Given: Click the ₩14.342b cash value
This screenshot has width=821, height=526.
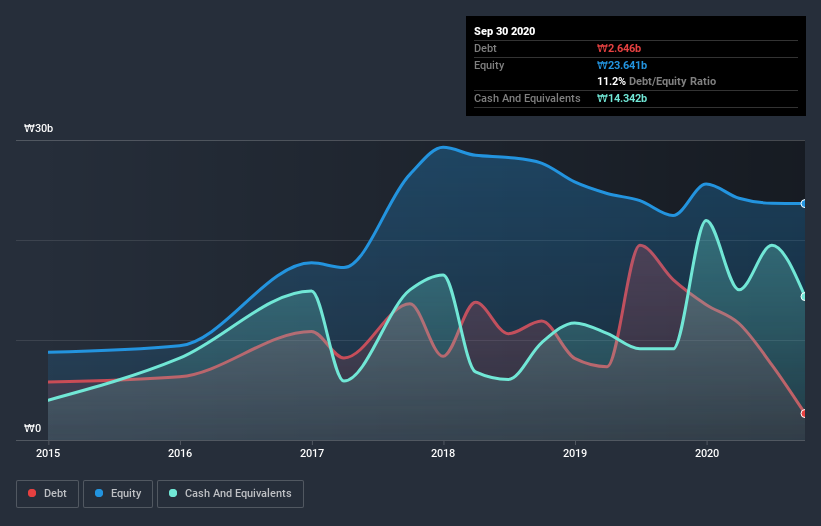Looking at the screenshot, I should [622, 98].
